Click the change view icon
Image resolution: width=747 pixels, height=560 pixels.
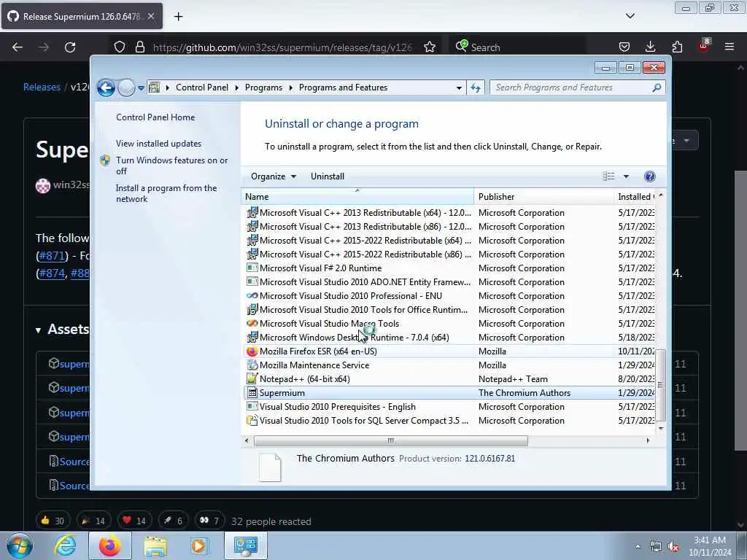(609, 176)
